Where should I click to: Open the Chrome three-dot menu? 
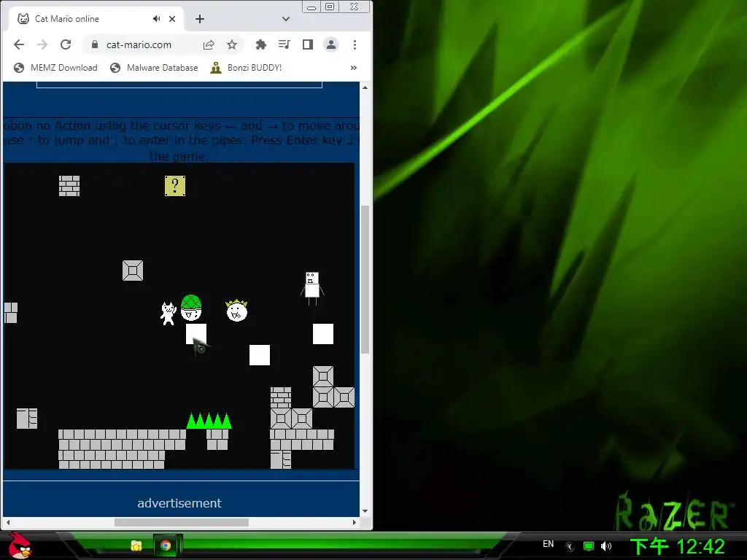(x=355, y=44)
